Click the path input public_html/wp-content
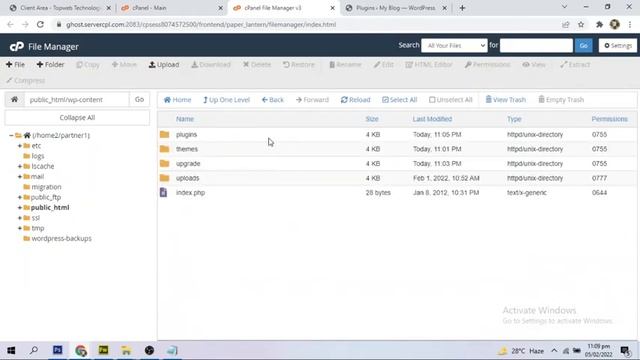This screenshot has height=360, width=640. (x=77, y=99)
